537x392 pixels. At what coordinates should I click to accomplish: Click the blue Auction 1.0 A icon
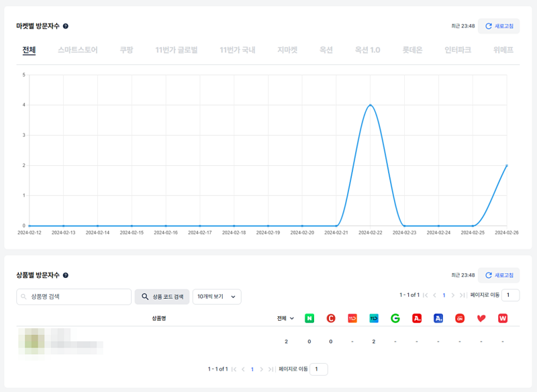tap(438, 318)
